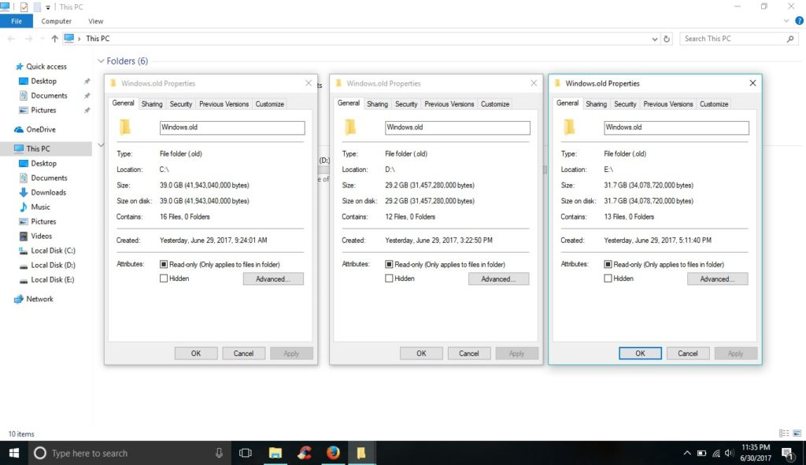Select the Desktop icon under Quick access

(x=23, y=81)
